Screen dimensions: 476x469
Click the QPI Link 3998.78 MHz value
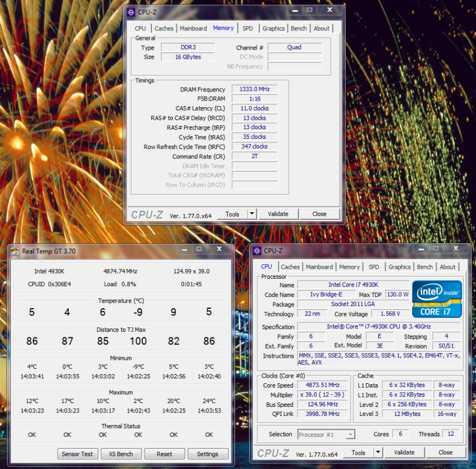click(322, 414)
